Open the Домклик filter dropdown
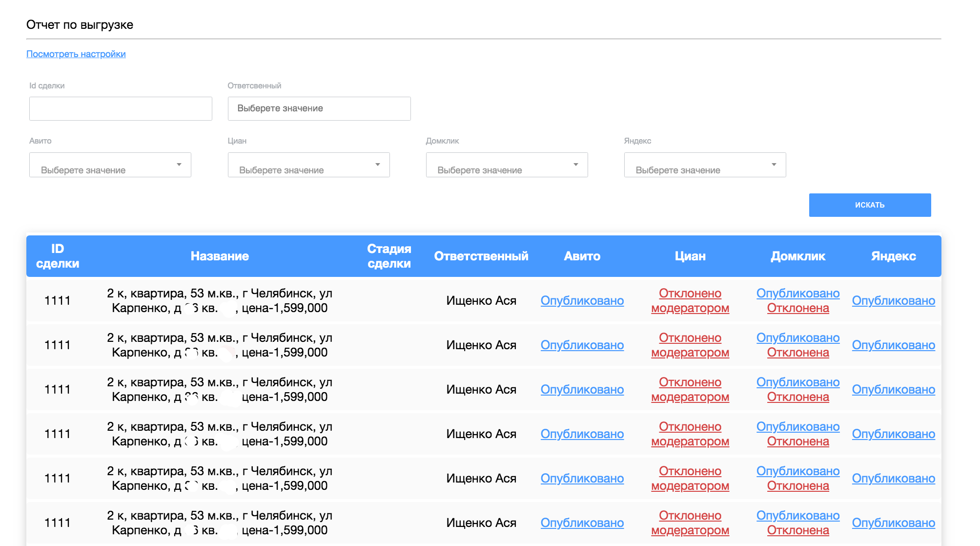Viewport: 980px width, 546px height. pos(507,165)
